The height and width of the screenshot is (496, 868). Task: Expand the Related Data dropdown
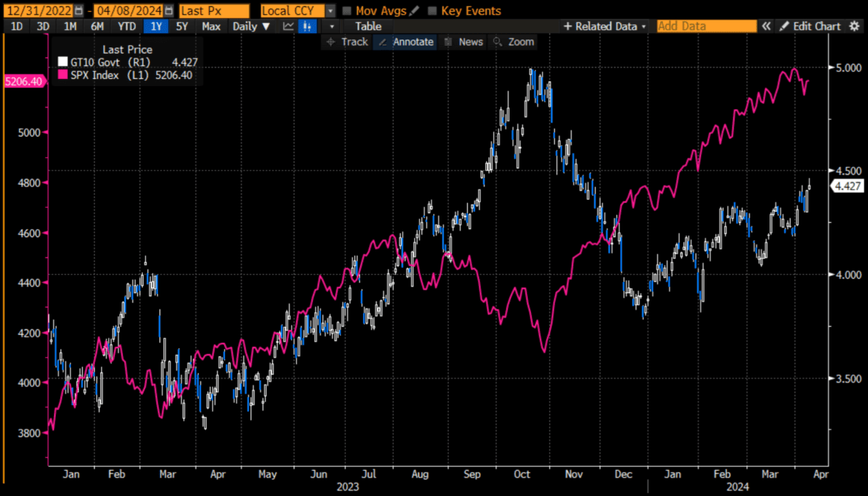point(604,26)
